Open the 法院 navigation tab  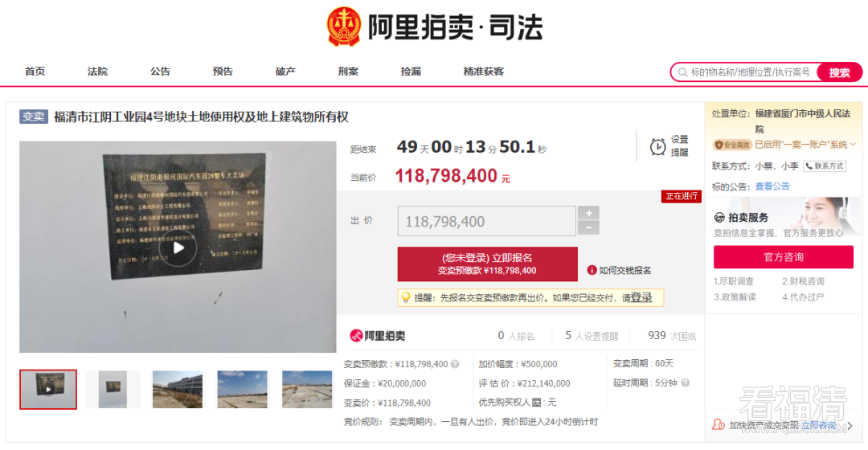pos(97,72)
